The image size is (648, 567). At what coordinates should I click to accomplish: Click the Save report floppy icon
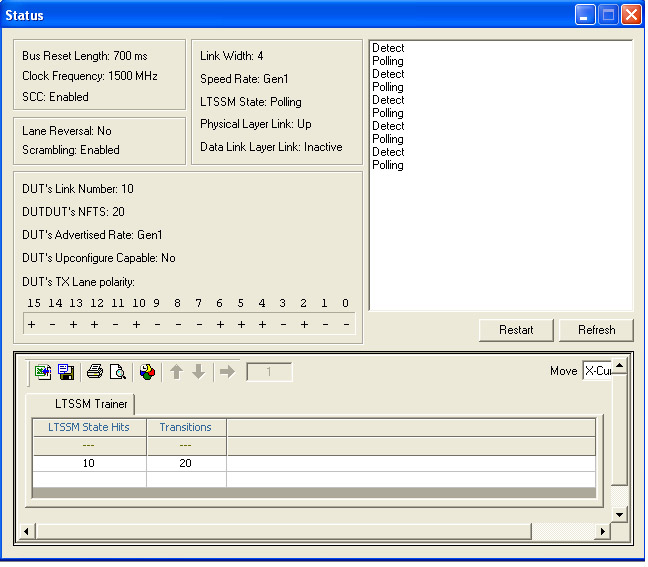(66, 373)
